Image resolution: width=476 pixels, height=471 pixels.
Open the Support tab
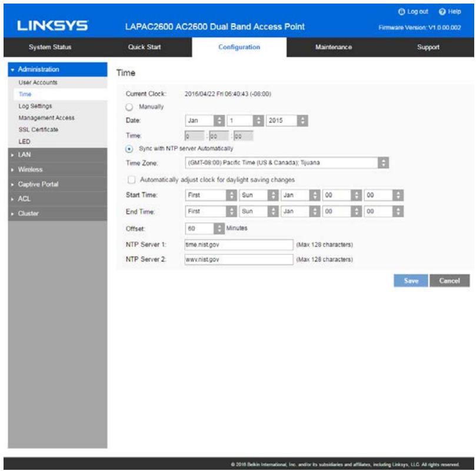click(428, 47)
